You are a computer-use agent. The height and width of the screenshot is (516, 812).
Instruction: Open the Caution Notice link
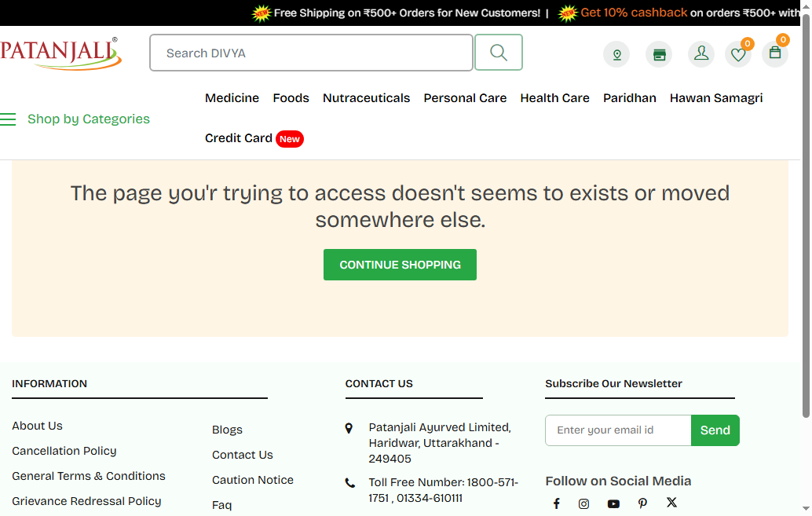(x=253, y=480)
